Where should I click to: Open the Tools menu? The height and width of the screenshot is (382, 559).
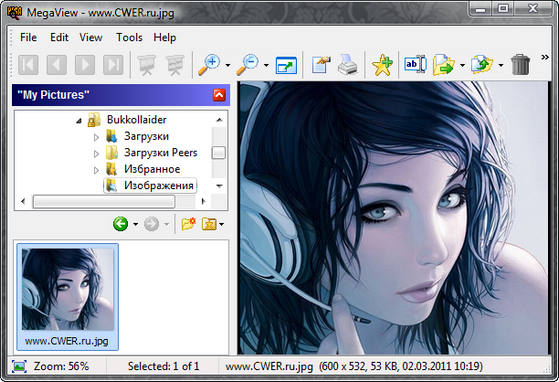(129, 37)
